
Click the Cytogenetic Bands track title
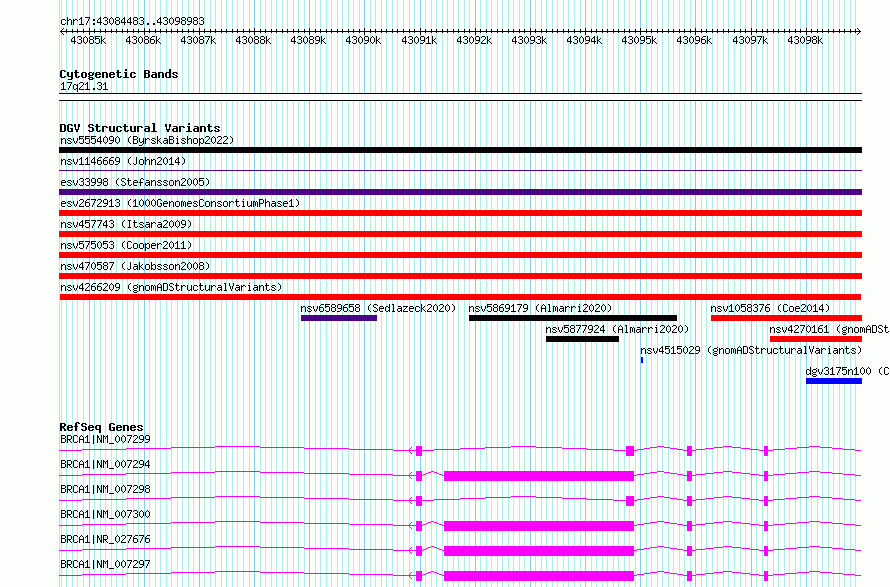pyautogui.click(x=119, y=74)
